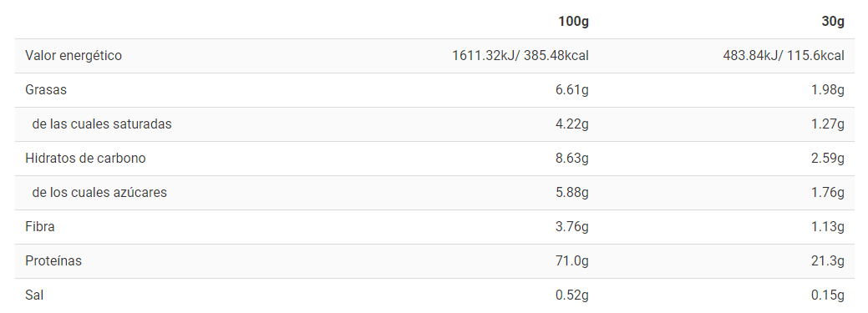Select the Hidratos de carbono label
This screenshot has height=313, width=868.
tap(86, 159)
